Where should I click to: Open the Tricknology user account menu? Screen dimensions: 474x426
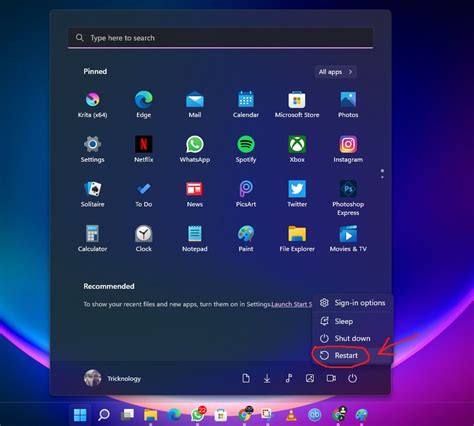click(112, 378)
